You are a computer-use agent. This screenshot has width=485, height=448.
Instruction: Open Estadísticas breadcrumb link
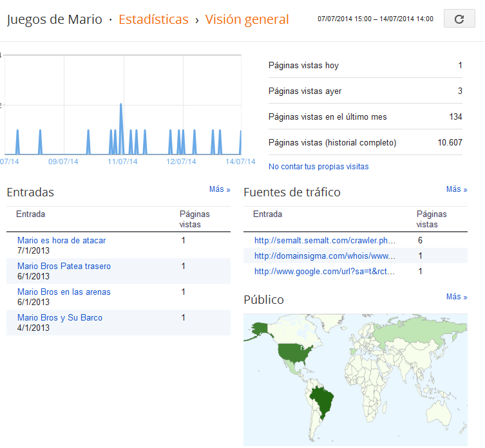(x=153, y=19)
